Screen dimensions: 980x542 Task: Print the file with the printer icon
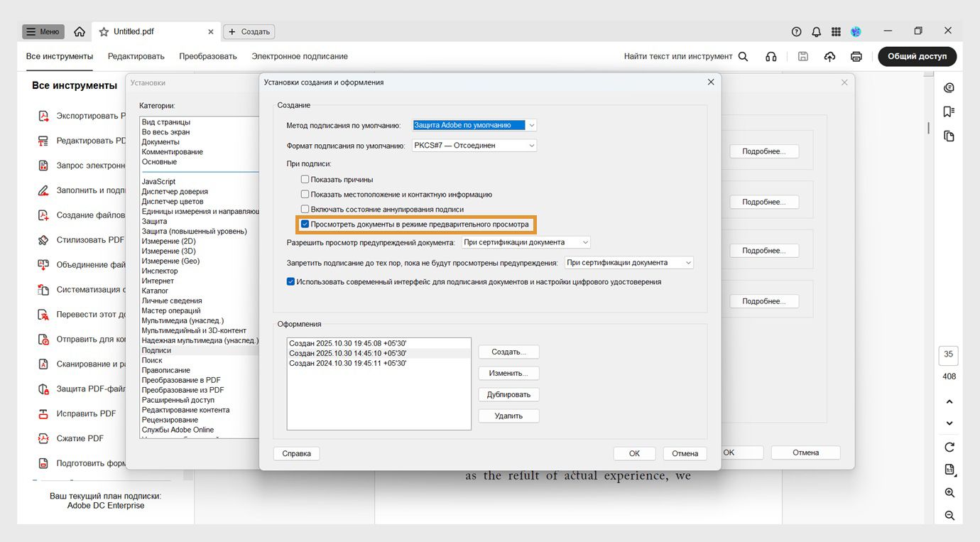[x=856, y=57]
